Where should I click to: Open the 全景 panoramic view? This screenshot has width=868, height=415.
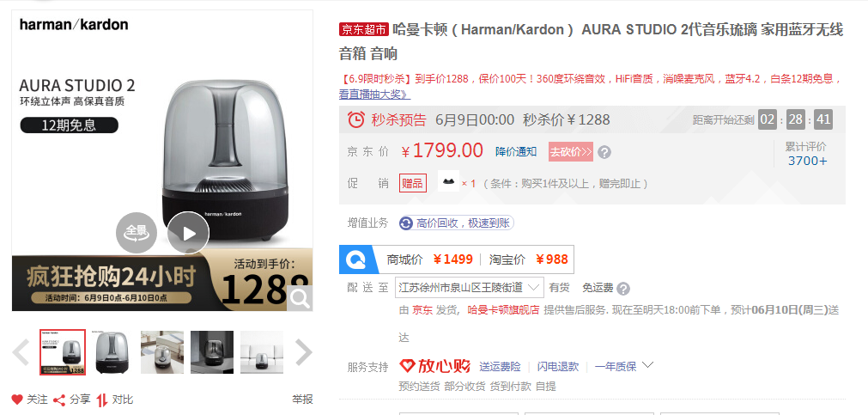coord(137,233)
